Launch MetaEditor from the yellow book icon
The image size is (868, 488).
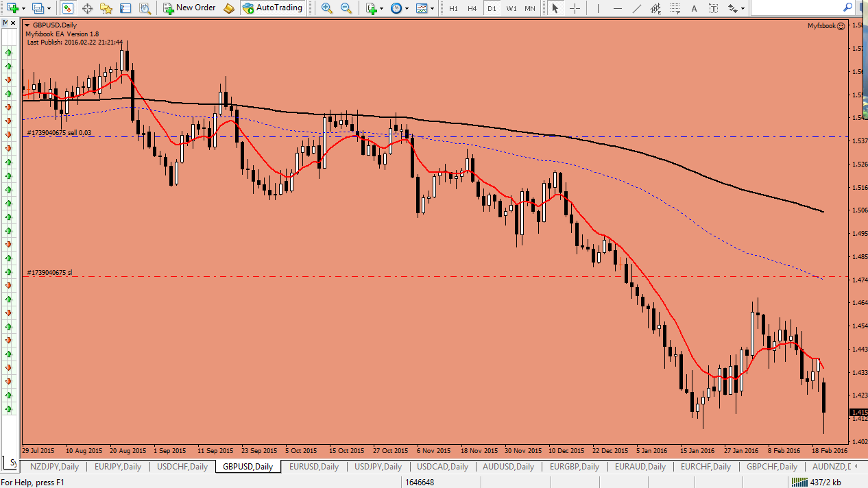(x=229, y=8)
